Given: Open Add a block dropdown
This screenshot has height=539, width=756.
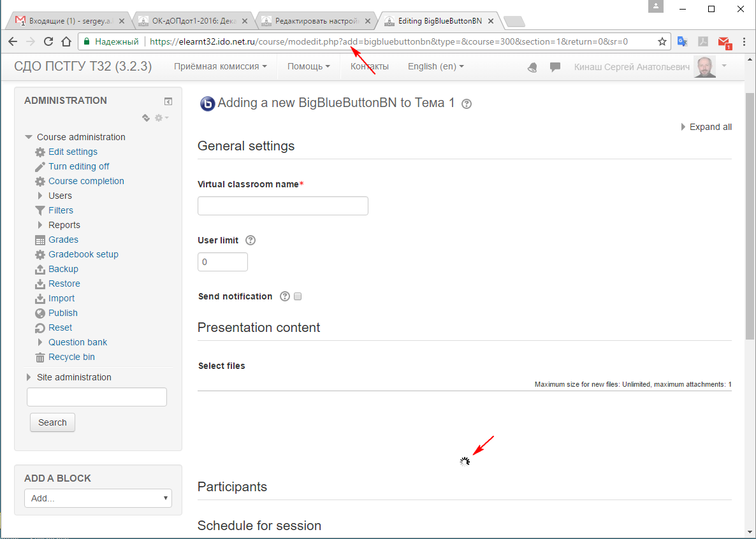Looking at the screenshot, I should 98,498.
